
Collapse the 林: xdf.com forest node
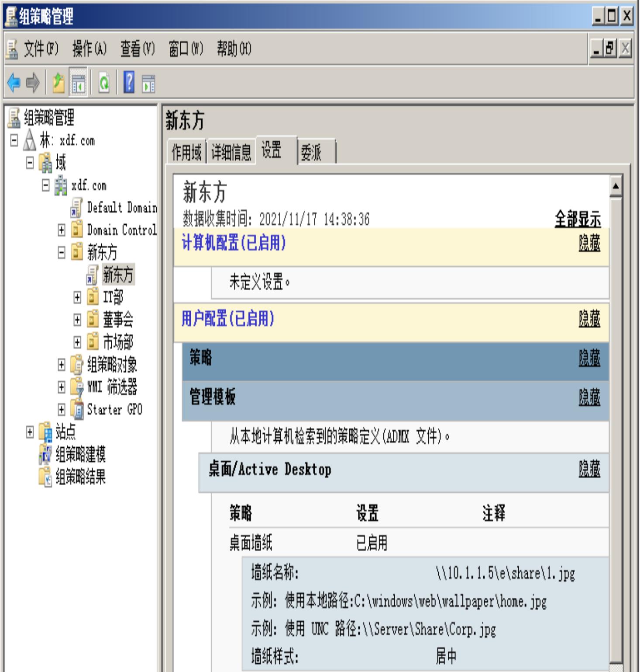14,141
